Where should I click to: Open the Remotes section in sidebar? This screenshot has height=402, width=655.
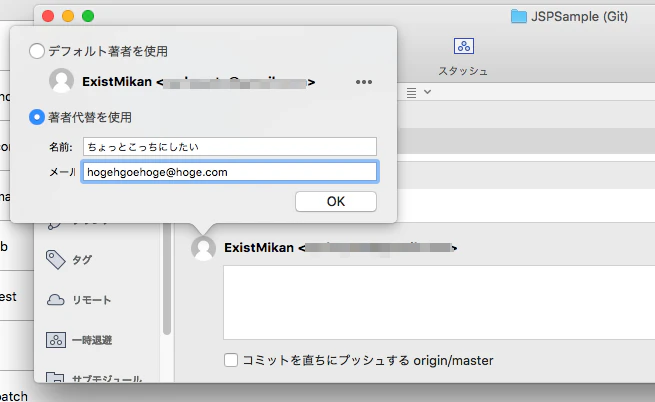(x=79, y=300)
